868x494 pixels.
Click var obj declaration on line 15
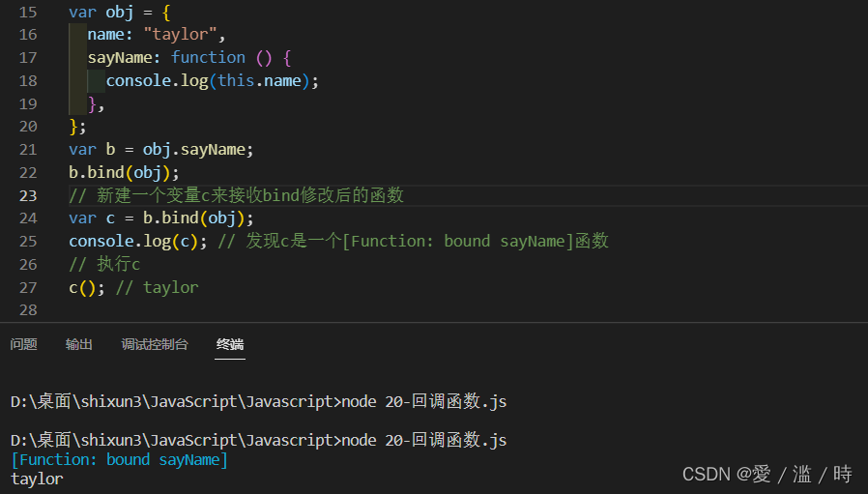[x=120, y=13]
